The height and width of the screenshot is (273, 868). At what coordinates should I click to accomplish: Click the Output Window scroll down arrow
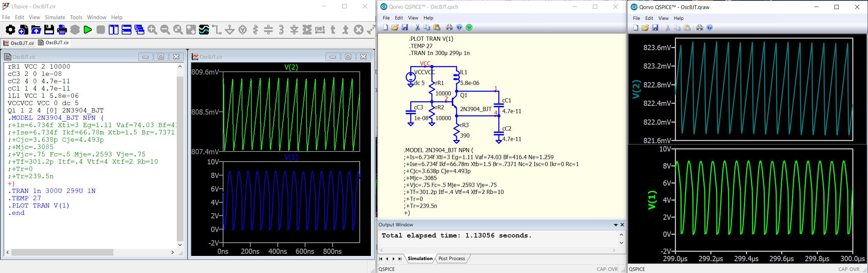point(621,243)
